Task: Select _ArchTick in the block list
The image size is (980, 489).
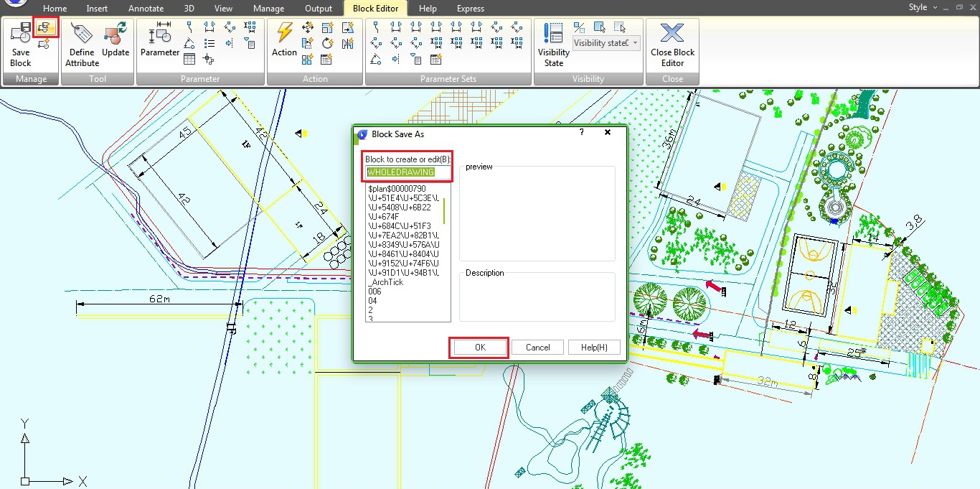Action: point(386,282)
